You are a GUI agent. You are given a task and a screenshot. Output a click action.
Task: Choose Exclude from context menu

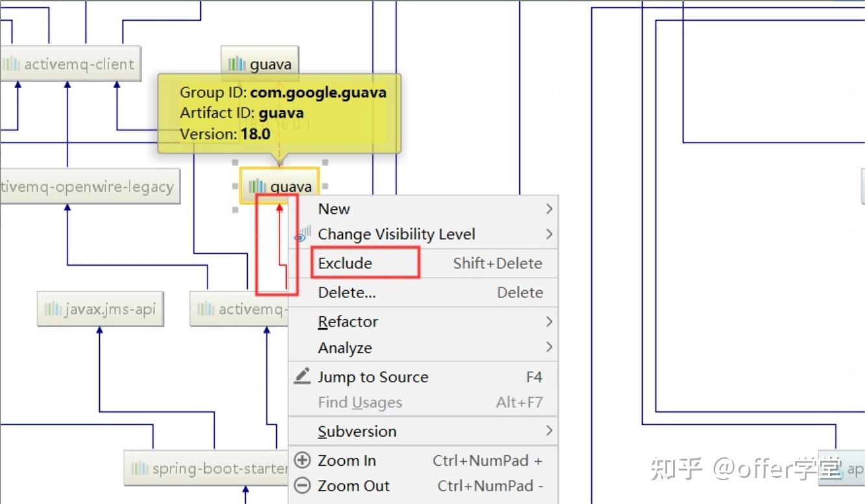pos(423,263)
